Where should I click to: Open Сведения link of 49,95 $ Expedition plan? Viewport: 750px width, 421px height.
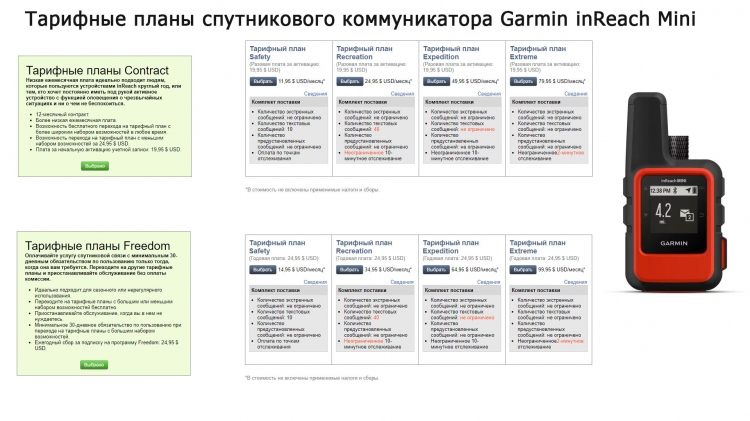(x=489, y=94)
